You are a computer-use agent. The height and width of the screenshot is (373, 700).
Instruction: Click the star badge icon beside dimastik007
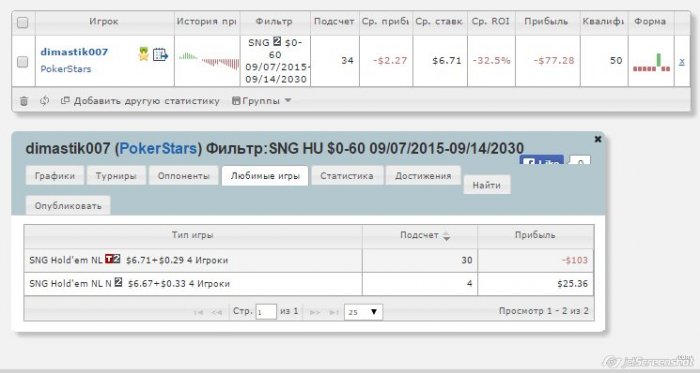(x=143, y=54)
